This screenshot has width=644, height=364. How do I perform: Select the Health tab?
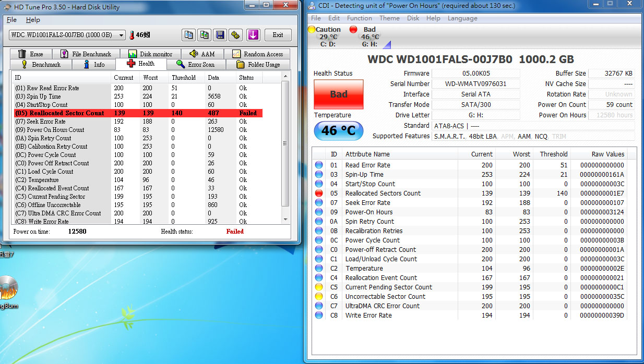pos(141,64)
